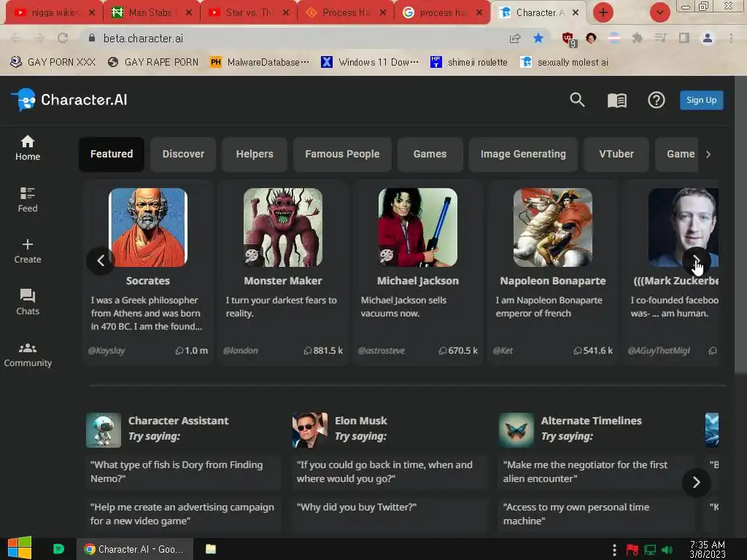Open the Windows 11 Dow bookmark
This screenshot has width=747, height=560.
pyautogui.click(x=370, y=62)
